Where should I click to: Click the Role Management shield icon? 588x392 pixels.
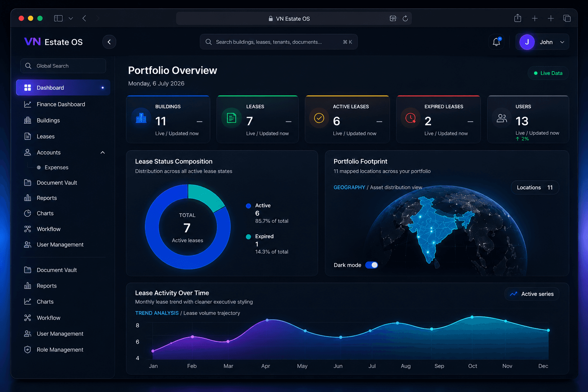click(x=28, y=350)
